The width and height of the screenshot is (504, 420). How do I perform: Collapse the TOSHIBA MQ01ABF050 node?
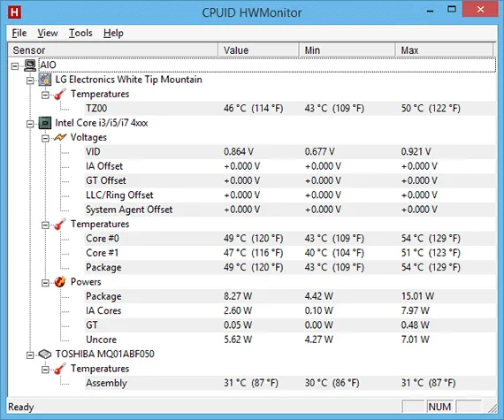coord(30,355)
